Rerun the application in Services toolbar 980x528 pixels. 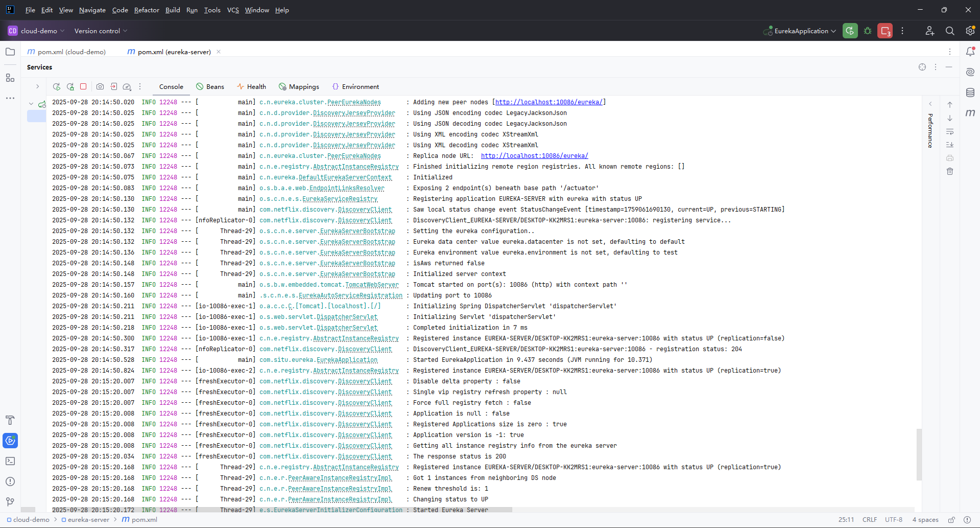(x=57, y=87)
